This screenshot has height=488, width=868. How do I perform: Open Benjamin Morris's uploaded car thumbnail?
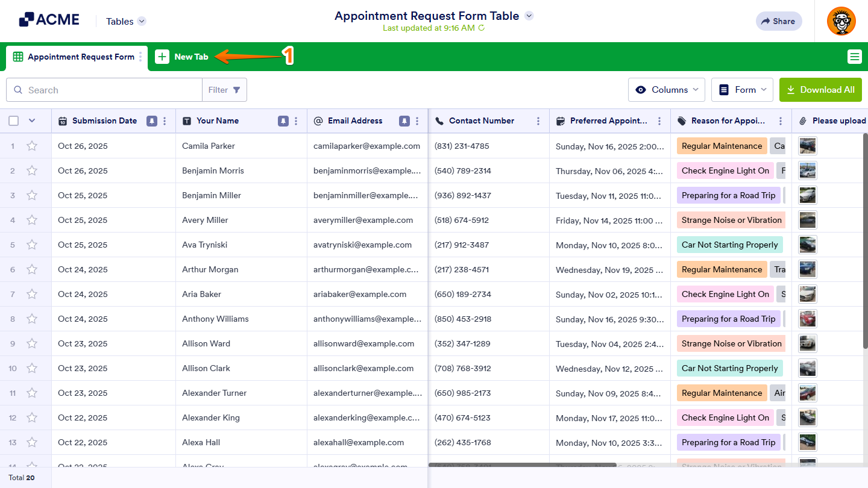pyautogui.click(x=808, y=170)
